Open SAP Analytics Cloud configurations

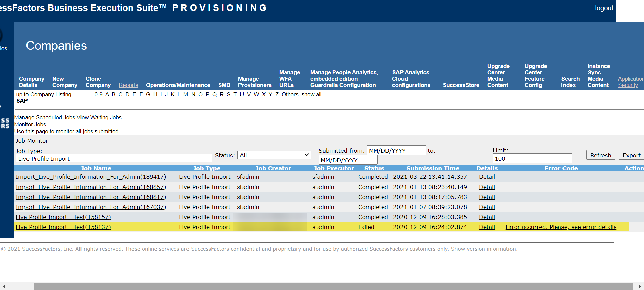pos(411,79)
